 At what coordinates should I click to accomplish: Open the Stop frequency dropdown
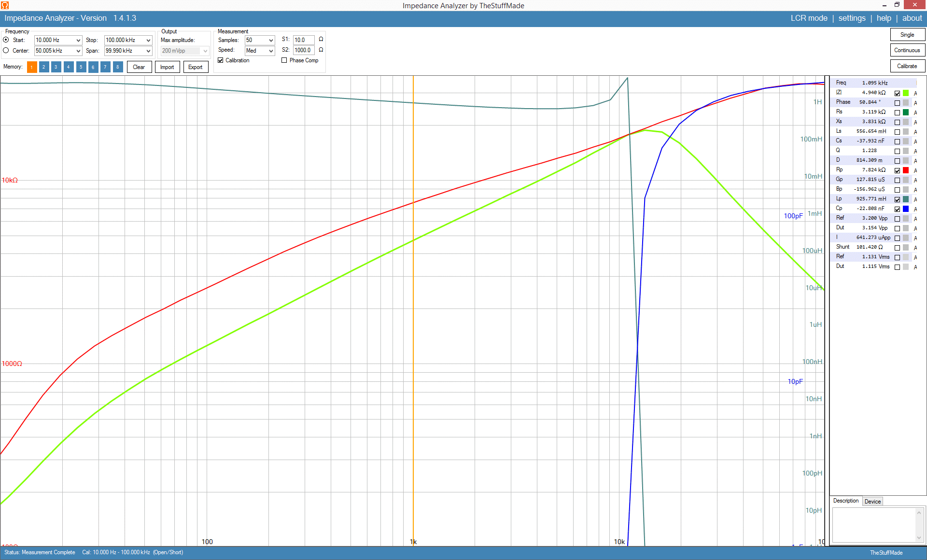[148, 40]
